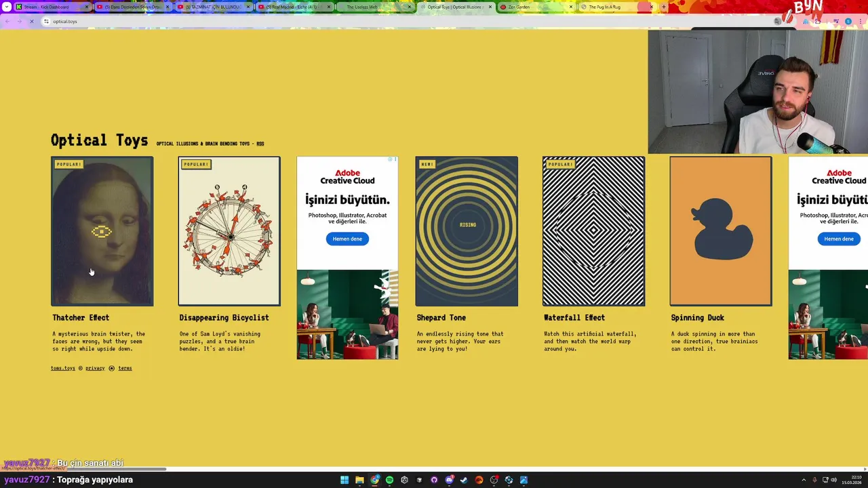
Task: Switch to the Zen Garden tab
Action: [536, 7]
